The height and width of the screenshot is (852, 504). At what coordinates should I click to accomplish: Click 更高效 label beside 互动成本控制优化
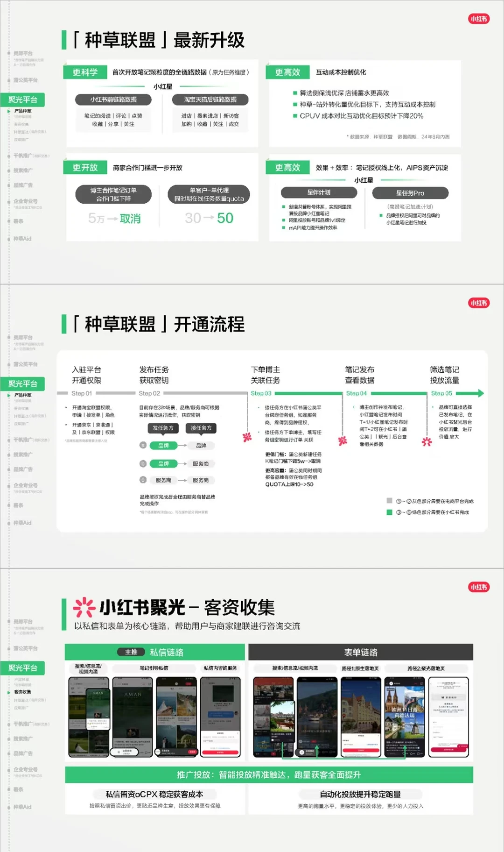pyautogui.click(x=287, y=72)
